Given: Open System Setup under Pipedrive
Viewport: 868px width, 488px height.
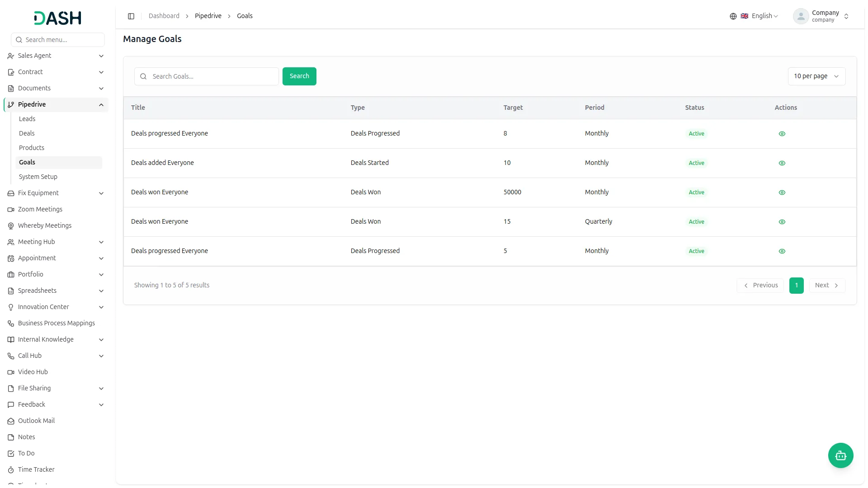Looking at the screenshot, I should click(59, 177).
